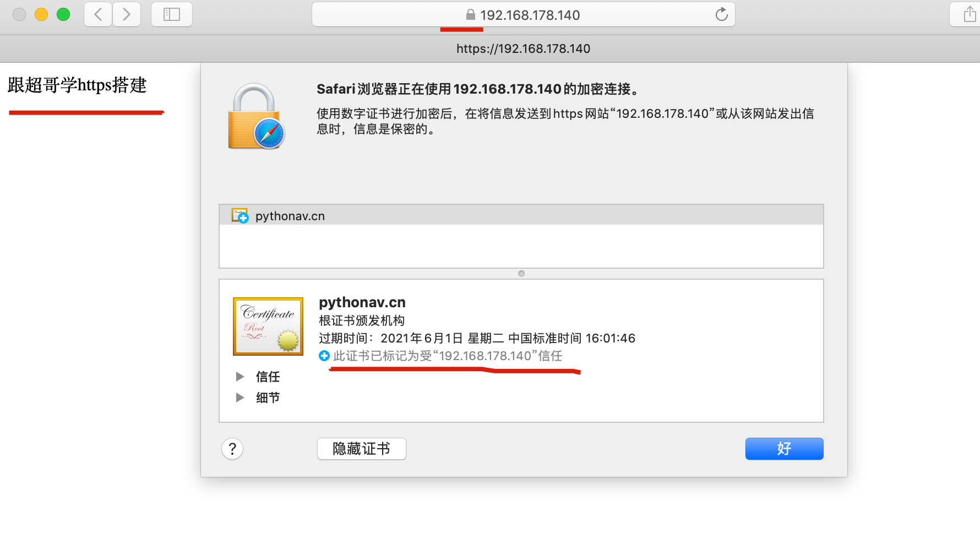
Task: Expand the 细节 (Details) disclosure triangle
Action: click(x=240, y=398)
